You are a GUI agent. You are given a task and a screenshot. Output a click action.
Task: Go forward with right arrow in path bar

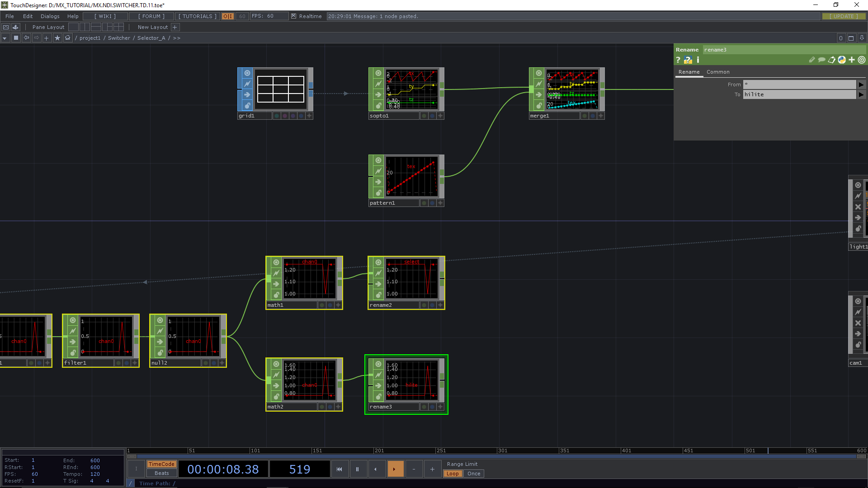(x=37, y=38)
